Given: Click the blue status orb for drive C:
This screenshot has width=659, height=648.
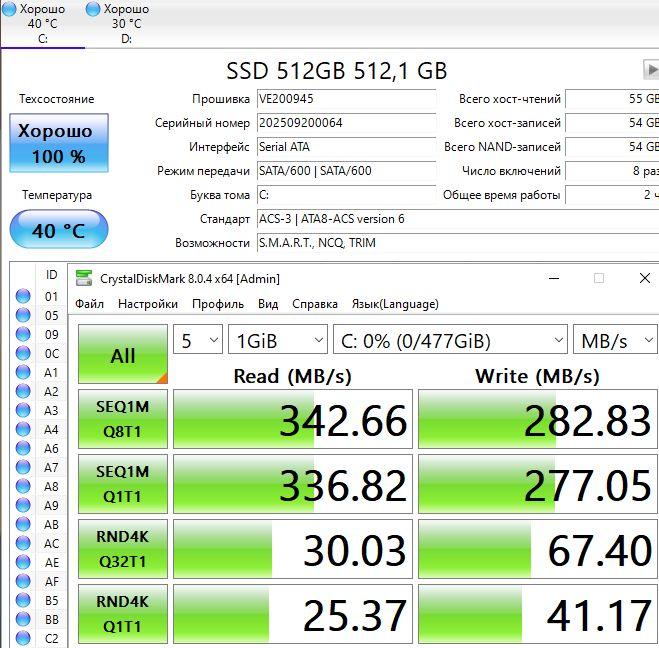Looking at the screenshot, I should pyautogui.click(x=10, y=9).
